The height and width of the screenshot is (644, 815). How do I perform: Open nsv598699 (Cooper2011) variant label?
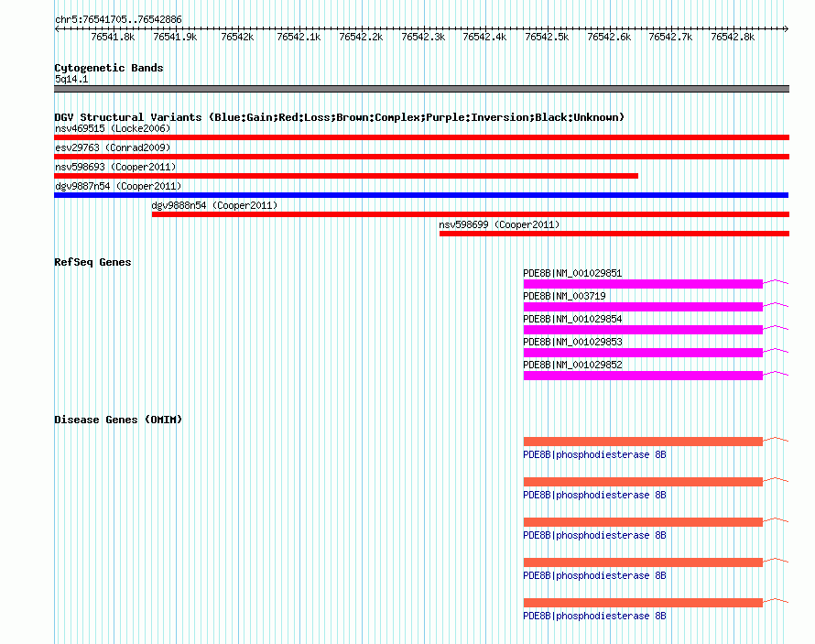coord(499,224)
